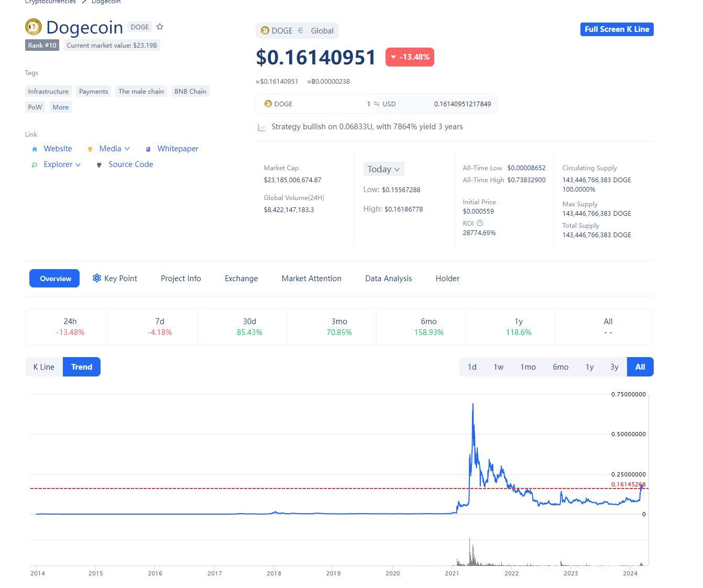703x588 pixels.
Task: Open the Whitepaper link
Action: click(178, 149)
